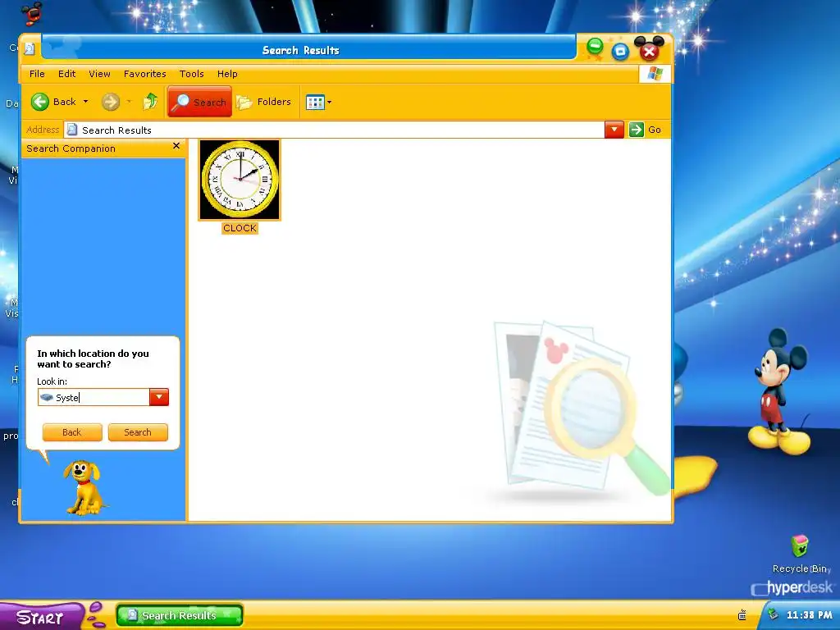
Task: Open the address bar dropdown
Action: point(614,130)
